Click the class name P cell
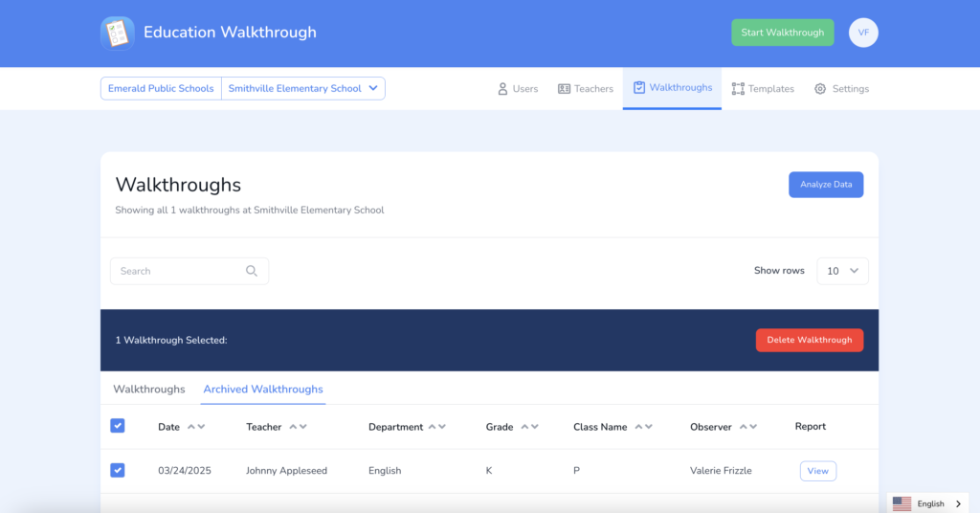Image resolution: width=980 pixels, height=513 pixels. (576, 471)
